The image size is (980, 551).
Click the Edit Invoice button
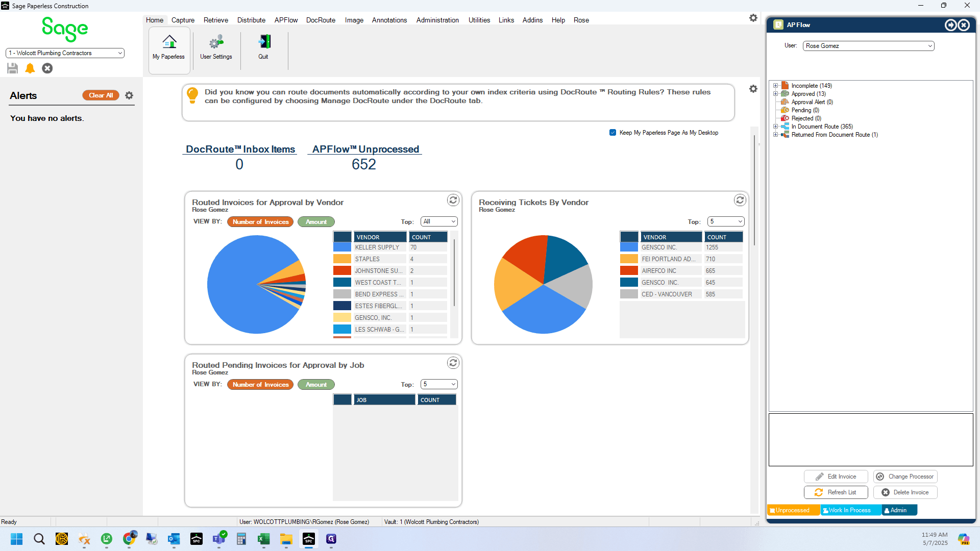coord(836,477)
